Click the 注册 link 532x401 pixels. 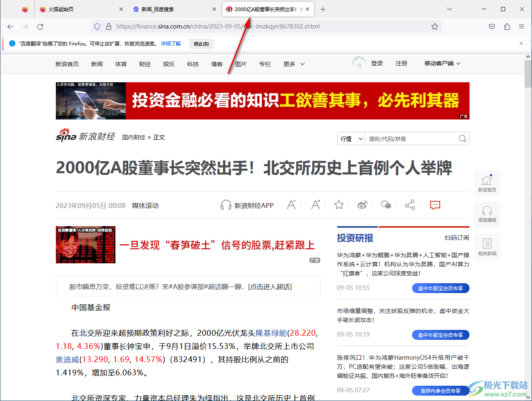(x=401, y=63)
